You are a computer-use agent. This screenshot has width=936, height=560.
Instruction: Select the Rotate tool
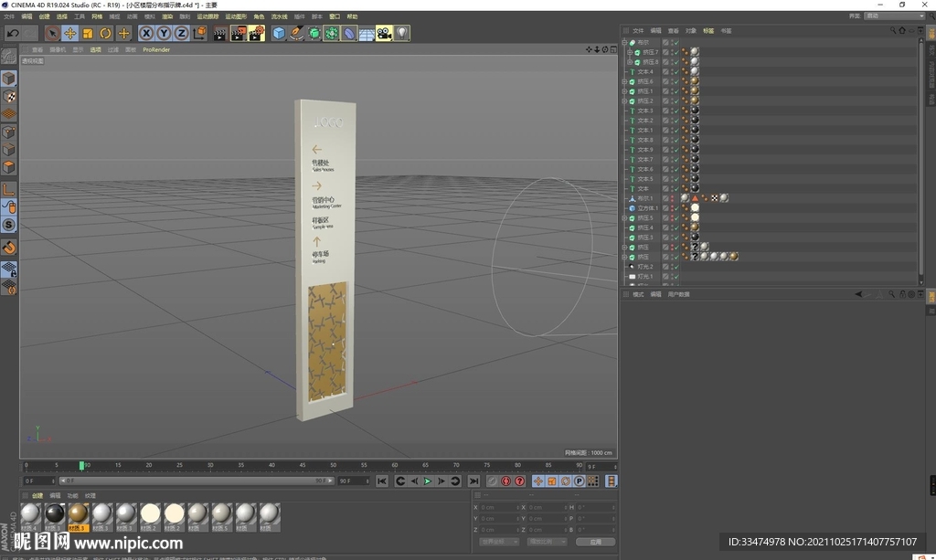[x=105, y=34]
